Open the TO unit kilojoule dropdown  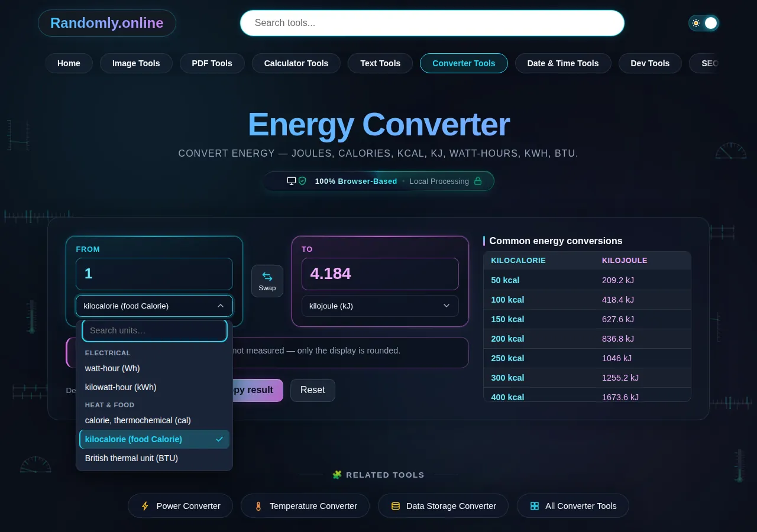[x=380, y=306]
